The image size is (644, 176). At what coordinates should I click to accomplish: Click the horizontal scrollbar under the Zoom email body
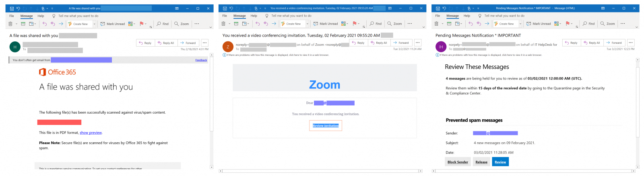coord(320,171)
